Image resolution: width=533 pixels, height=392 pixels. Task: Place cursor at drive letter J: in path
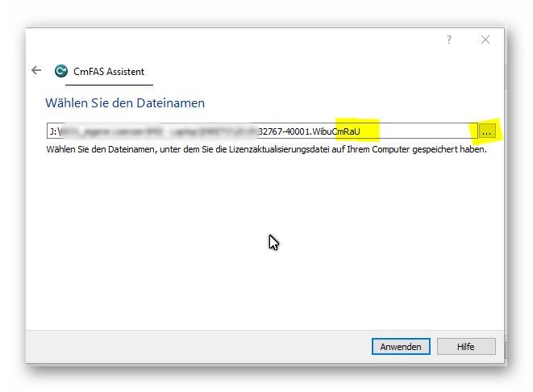pyautogui.click(x=54, y=131)
